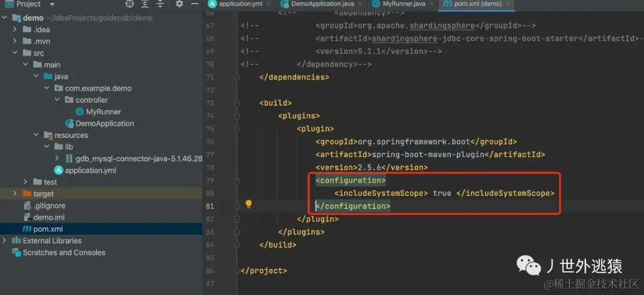Close the pom.xml (demo) tab
This screenshot has width=644, height=295.
[x=508, y=4]
